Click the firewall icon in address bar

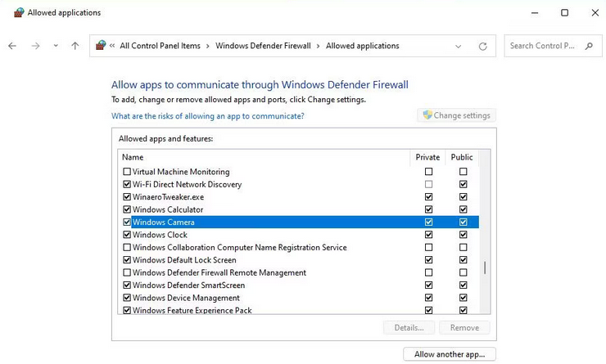point(101,46)
